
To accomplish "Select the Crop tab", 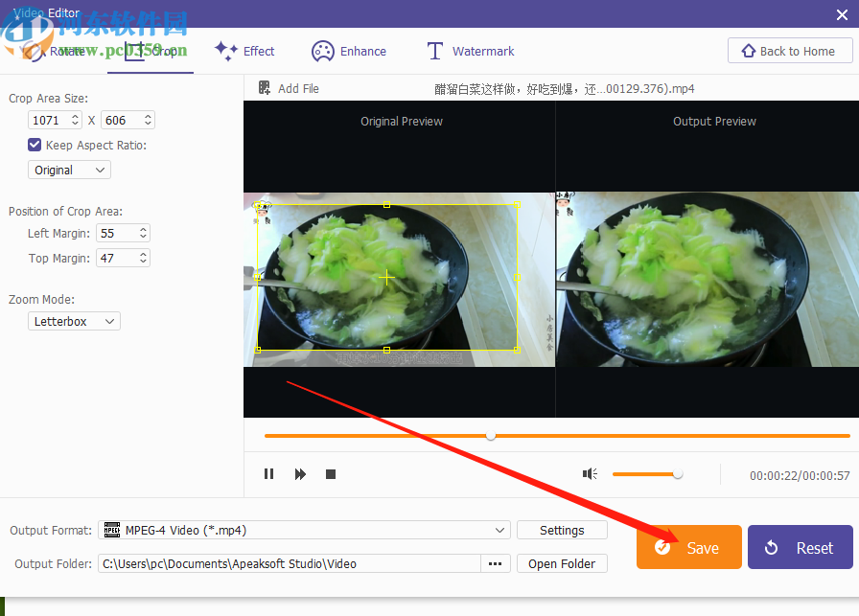I will [151, 51].
